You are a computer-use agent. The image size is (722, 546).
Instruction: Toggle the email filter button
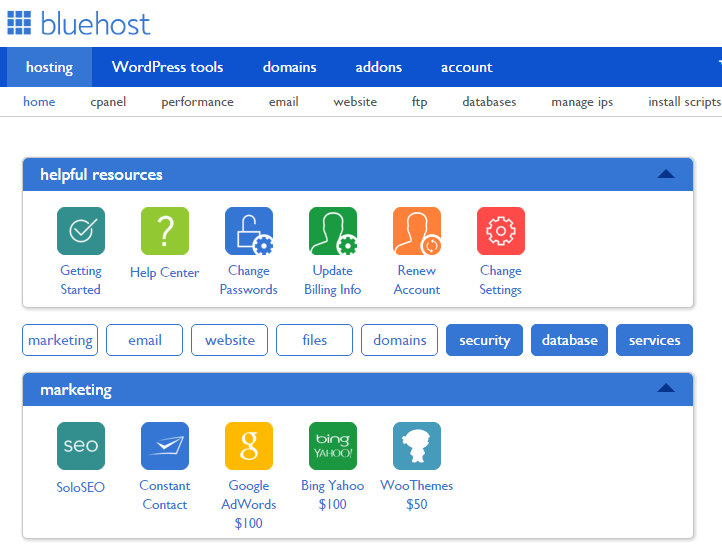[x=145, y=340]
